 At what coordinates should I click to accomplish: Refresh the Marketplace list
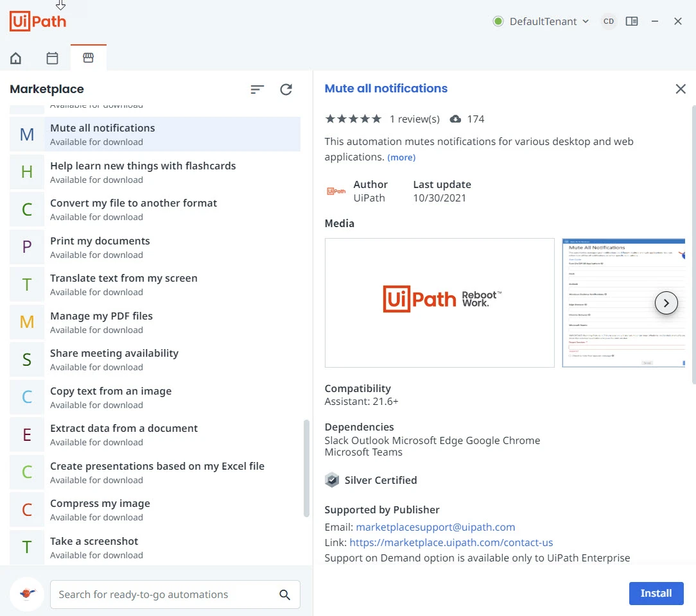click(x=286, y=90)
